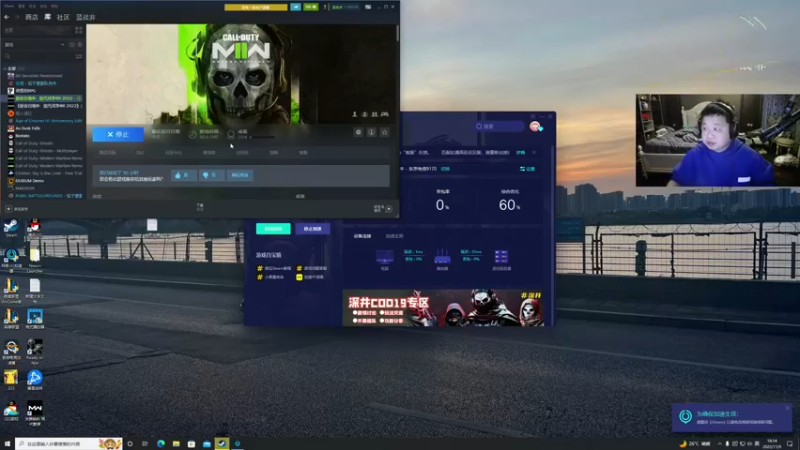Click the teal start button in accelerator
Viewport: 800px width, 450px height.
point(273,229)
